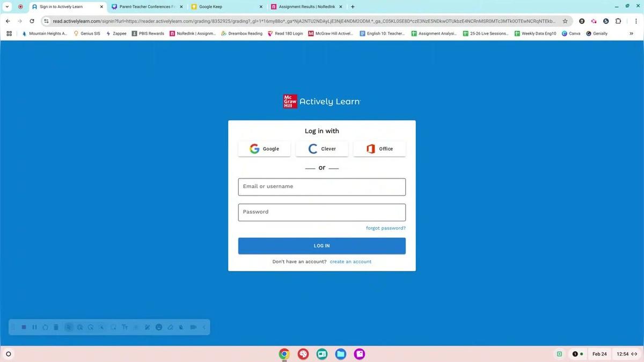The image size is (644, 362).
Task: Open the forgot password link
Action: [x=386, y=228]
